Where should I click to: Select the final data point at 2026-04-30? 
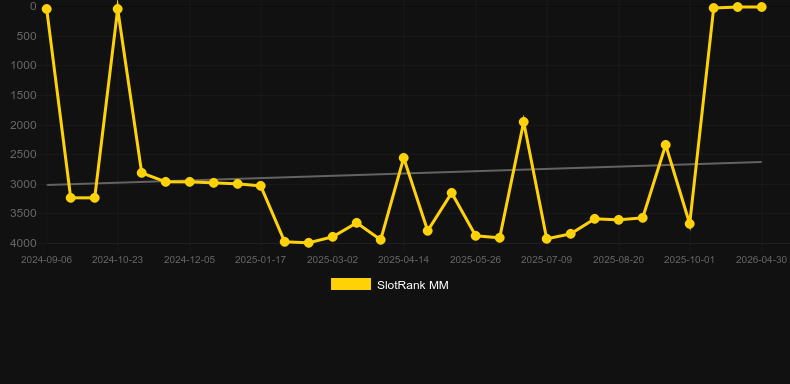[x=761, y=7]
